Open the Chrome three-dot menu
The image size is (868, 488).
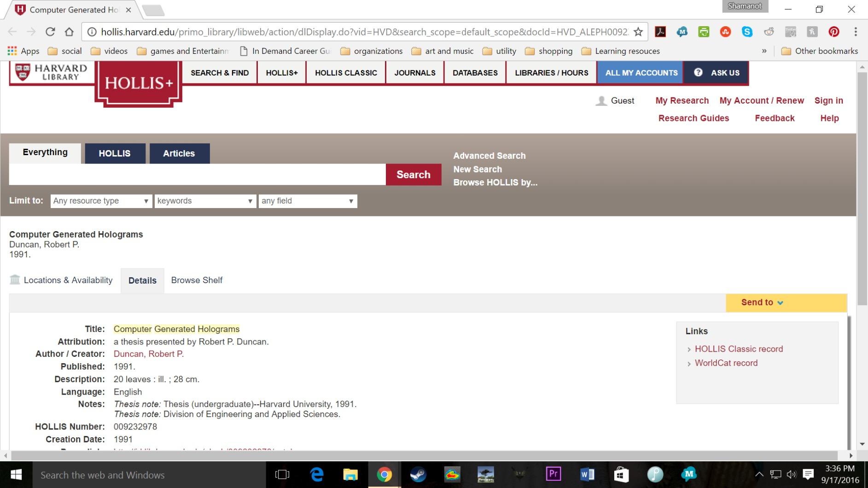[856, 32]
